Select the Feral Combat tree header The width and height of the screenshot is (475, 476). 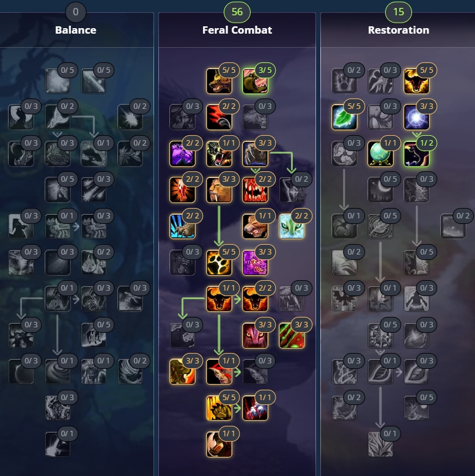tap(237, 30)
